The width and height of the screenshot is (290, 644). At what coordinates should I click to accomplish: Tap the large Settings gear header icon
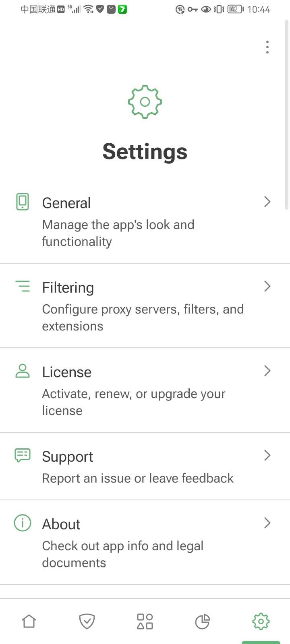[145, 102]
